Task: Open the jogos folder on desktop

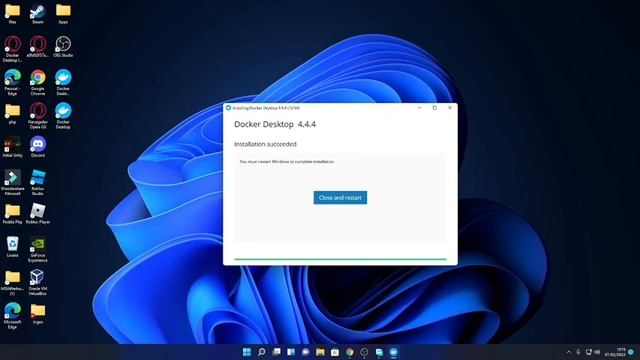Action: (38, 313)
